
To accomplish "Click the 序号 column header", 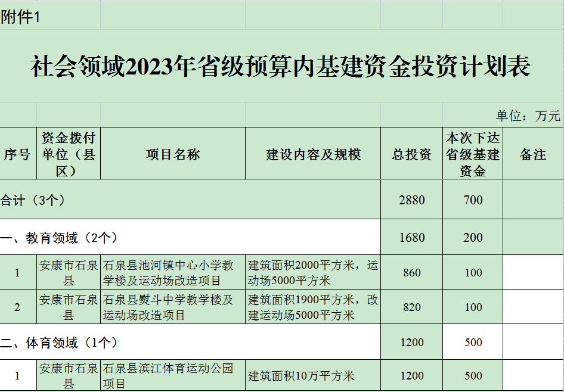I will (x=18, y=154).
